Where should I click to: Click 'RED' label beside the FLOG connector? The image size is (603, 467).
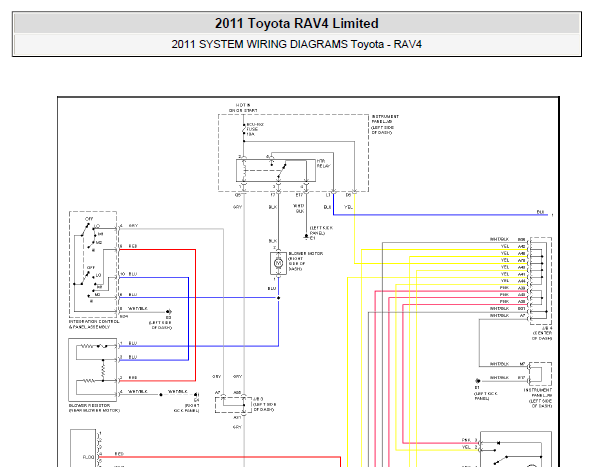tap(119, 454)
